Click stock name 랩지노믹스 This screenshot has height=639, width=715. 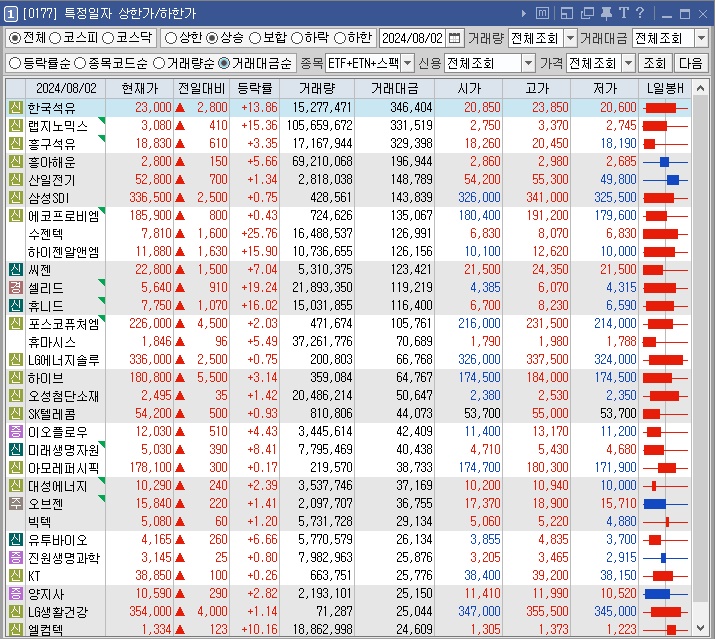(57, 126)
